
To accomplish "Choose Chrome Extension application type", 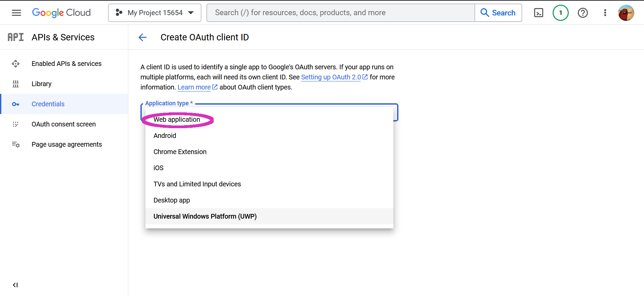I will click(269, 152).
